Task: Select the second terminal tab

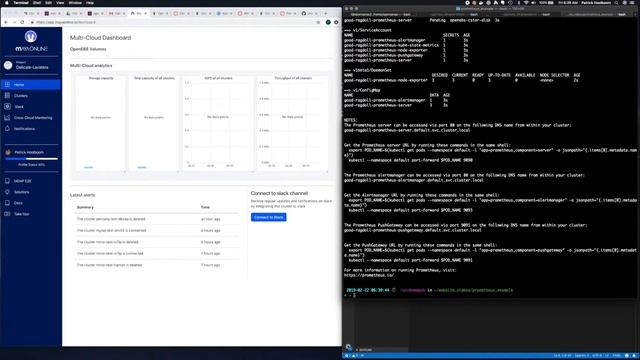Action: (453, 14)
